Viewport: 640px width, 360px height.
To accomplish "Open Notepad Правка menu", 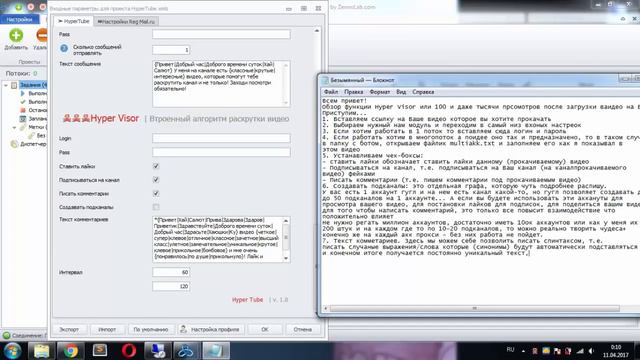I will click(x=353, y=92).
